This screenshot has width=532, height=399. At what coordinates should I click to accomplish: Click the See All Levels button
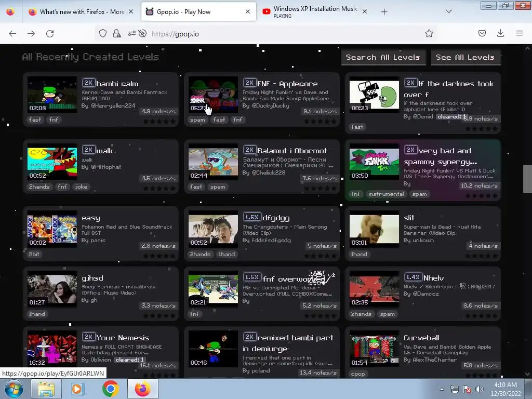(x=465, y=57)
